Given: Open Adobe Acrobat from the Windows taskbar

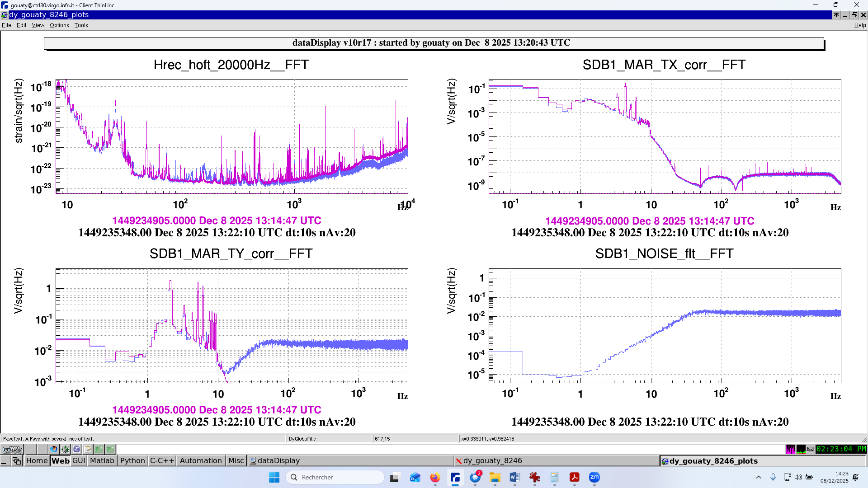Looking at the screenshot, I should (x=574, y=477).
